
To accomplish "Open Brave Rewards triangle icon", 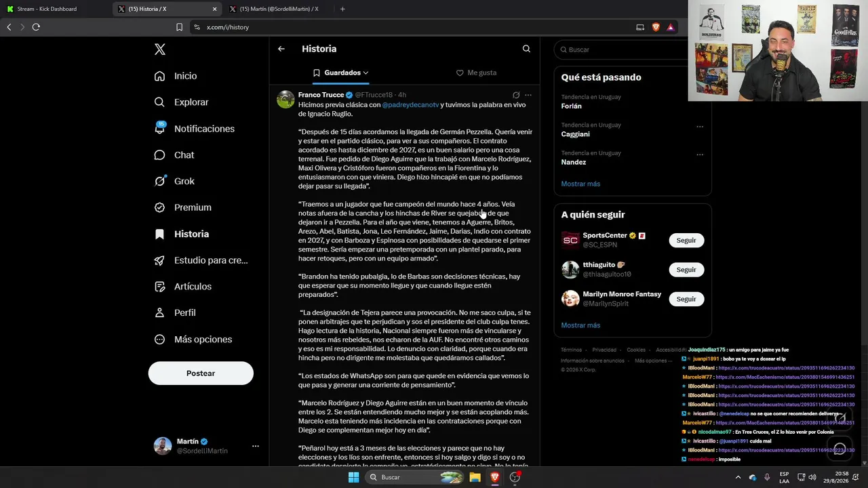I will coord(671,27).
